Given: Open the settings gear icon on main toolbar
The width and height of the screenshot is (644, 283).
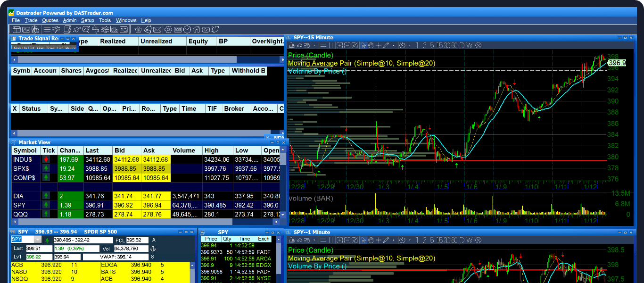Looking at the screenshot, I should point(168,29).
